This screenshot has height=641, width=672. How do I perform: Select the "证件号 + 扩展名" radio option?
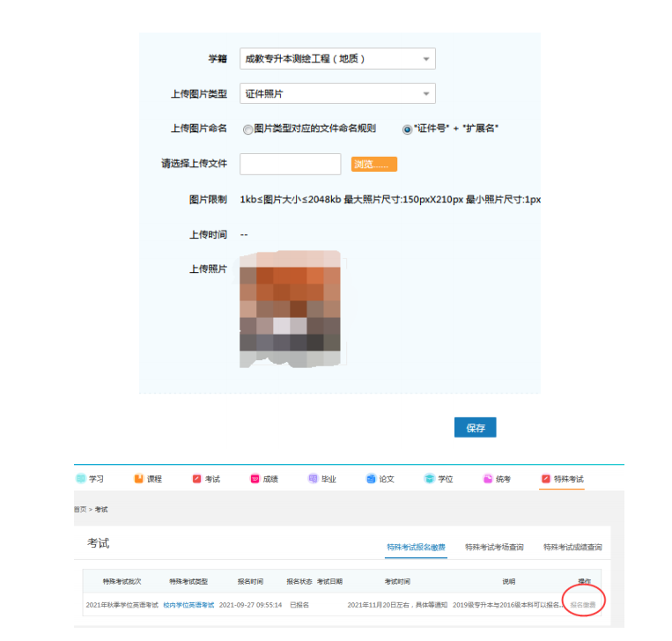(407, 129)
